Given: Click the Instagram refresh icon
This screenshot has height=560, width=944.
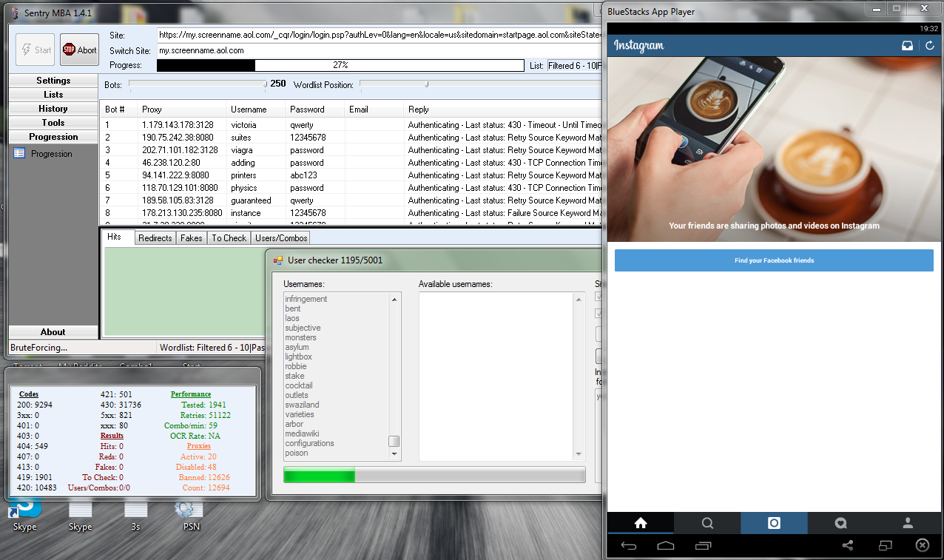Looking at the screenshot, I should coord(930,46).
